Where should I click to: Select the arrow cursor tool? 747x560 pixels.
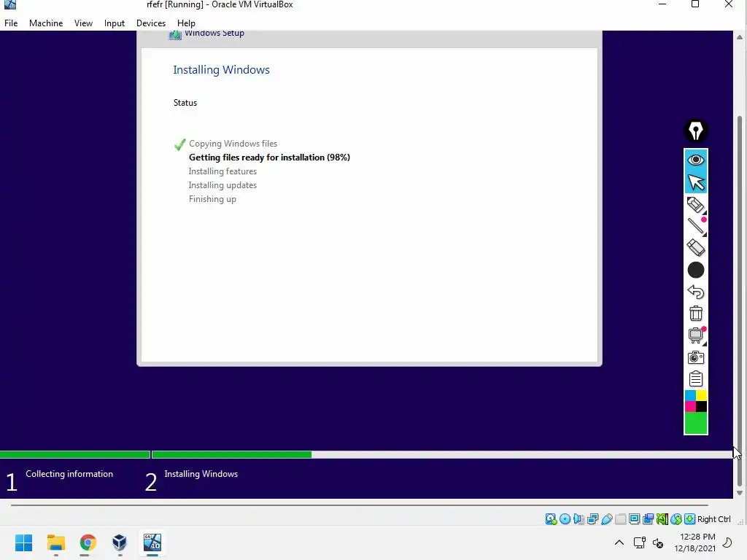[x=695, y=182]
